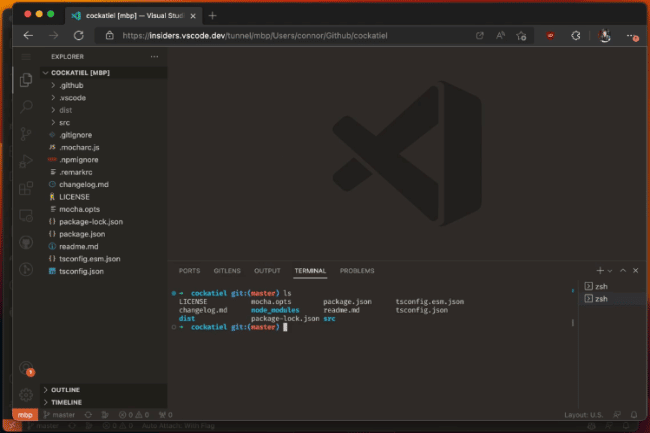Viewport: 650px width, 433px height.
Task: Open package-lock.json in the explorer
Action: click(x=104, y=222)
